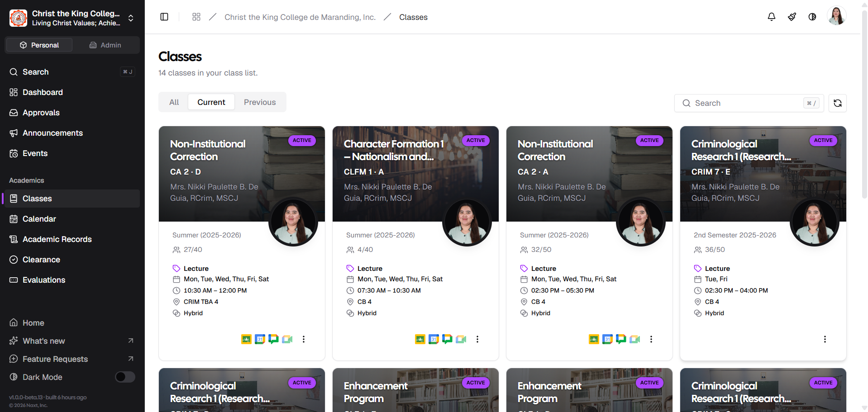
Task: Click the ACTIVE badge on CA 2 · A card
Action: [x=649, y=141]
